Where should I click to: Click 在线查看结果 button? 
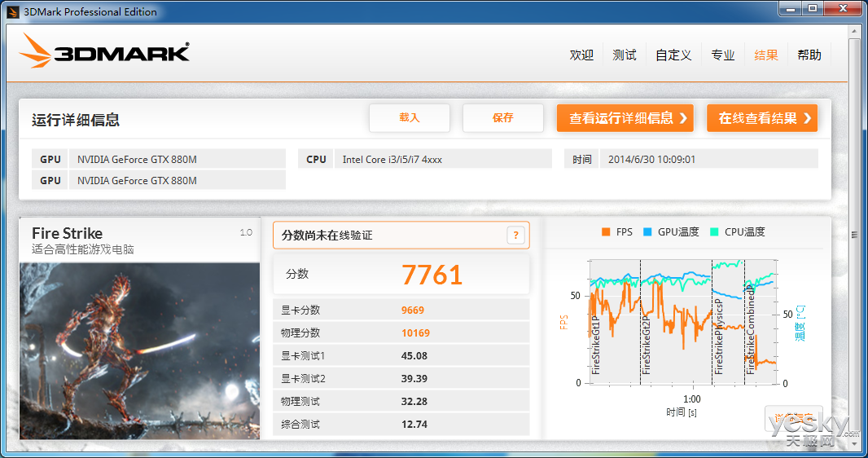click(x=761, y=118)
